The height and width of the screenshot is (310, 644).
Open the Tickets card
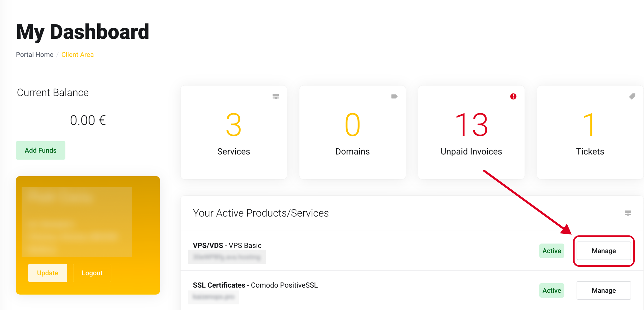point(590,132)
